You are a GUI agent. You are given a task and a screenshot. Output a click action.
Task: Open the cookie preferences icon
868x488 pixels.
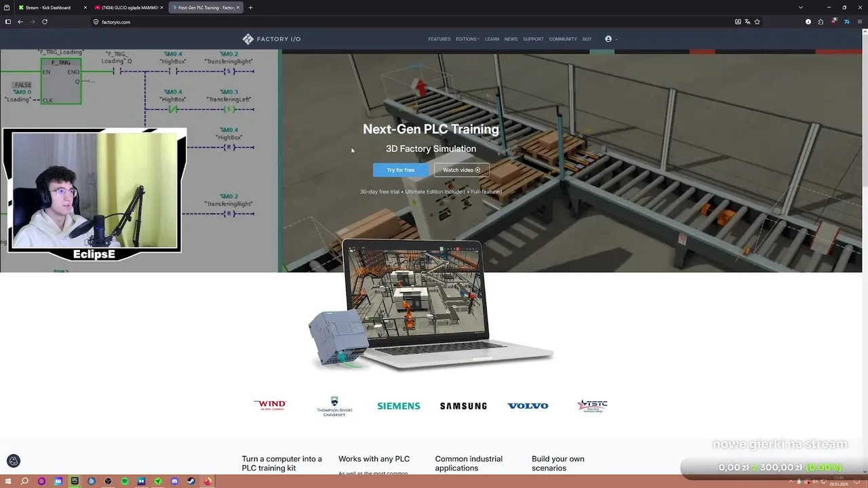(x=13, y=461)
